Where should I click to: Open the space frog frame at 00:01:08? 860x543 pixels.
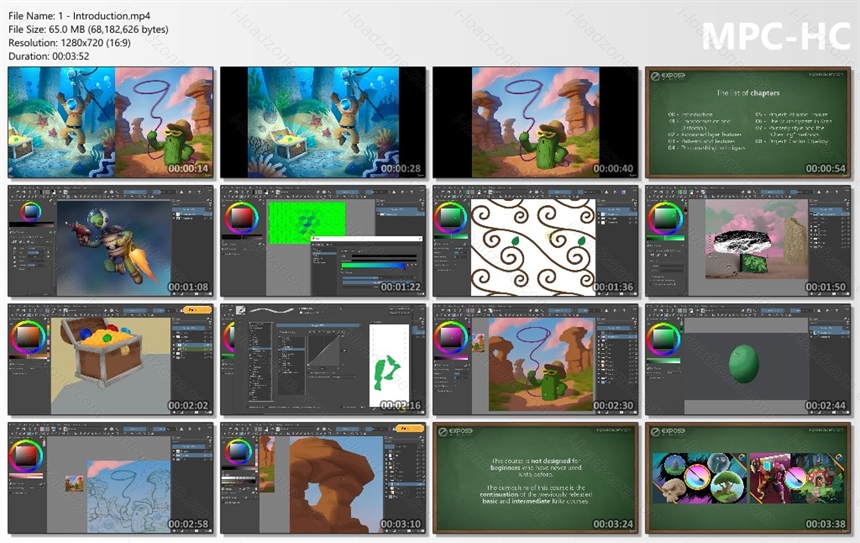[x=111, y=241]
